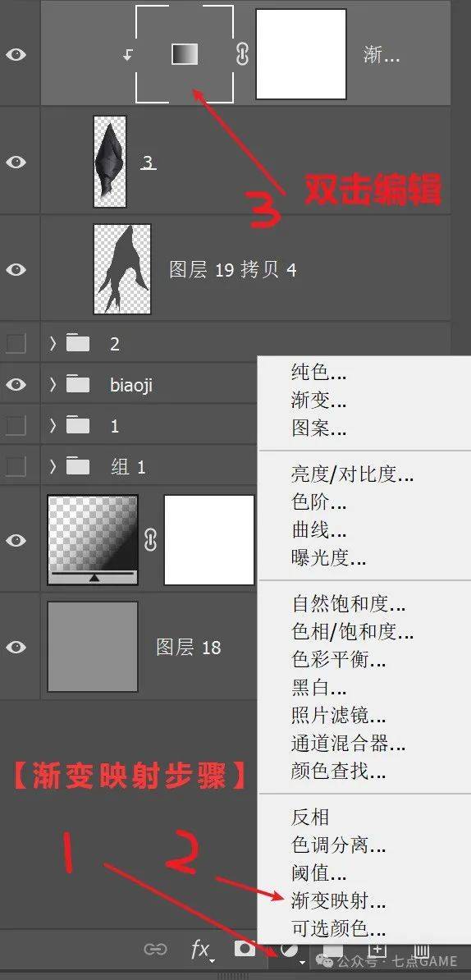Select 可选颜色... menu entry
Viewport: 471px width, 980px height.
point(338,928)
